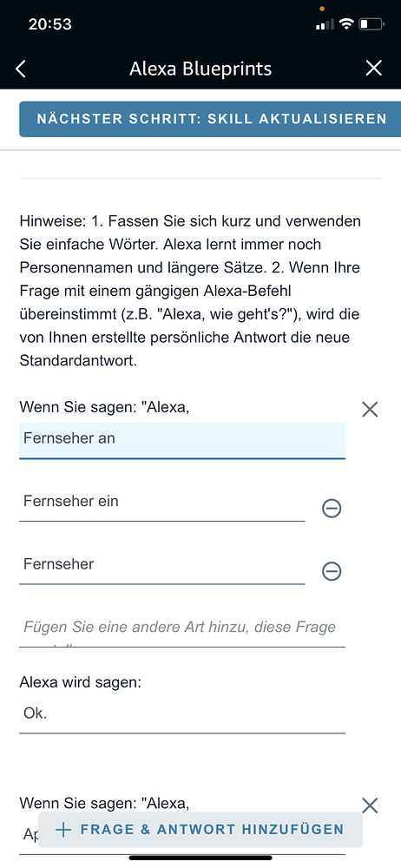401x868 pixels.
Task: Tap the battery indicator in status bar
Action: [x=371, y=24]
